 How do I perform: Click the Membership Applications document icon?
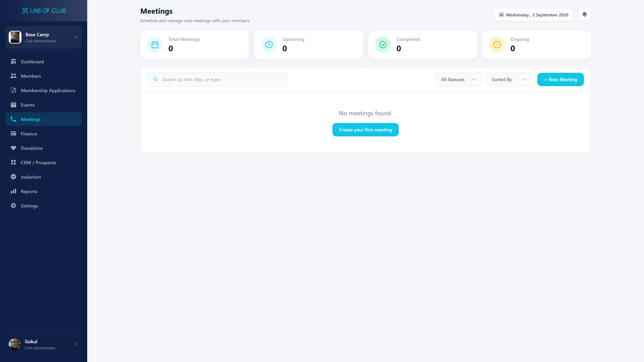(x=13, y=90)
